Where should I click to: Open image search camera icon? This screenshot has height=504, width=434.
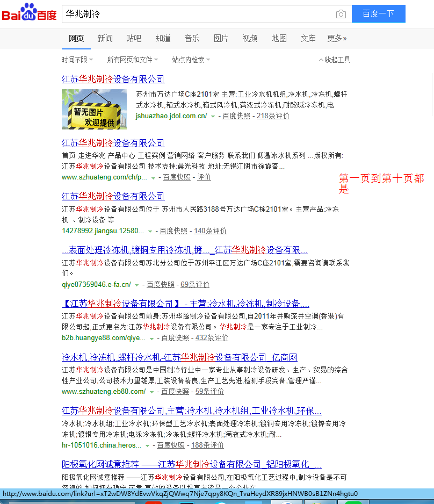[341, 14]
